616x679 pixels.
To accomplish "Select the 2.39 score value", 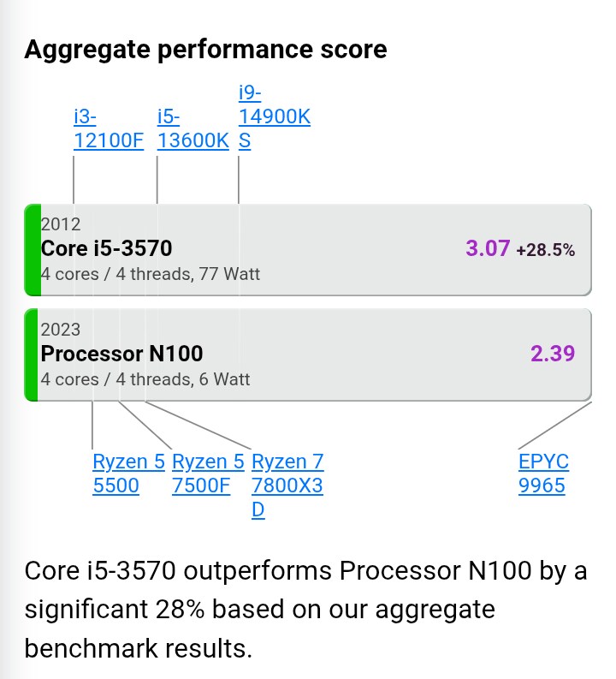I will [x=553, y=353].
